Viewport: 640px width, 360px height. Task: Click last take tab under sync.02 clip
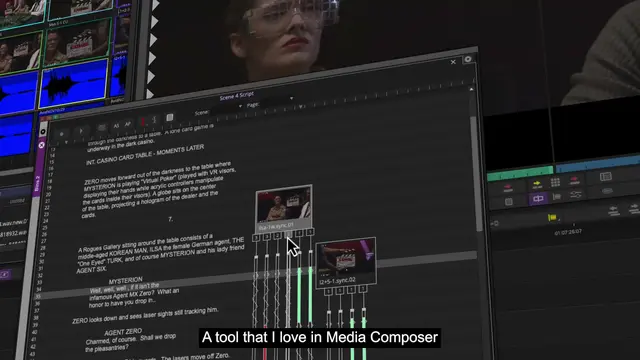[x=363, y=289]
